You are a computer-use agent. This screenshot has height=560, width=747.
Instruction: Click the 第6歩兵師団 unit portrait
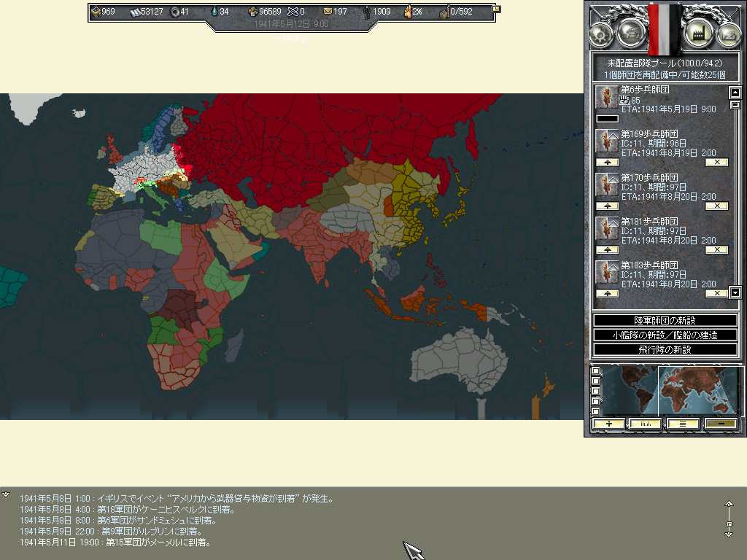tap(607, 98)
